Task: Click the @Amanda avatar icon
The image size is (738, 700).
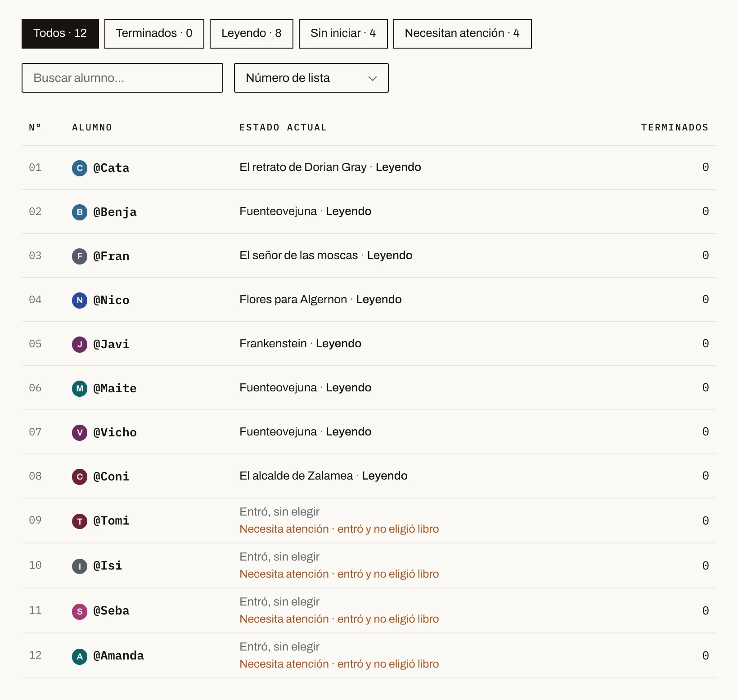Action: tap(80, 656)
